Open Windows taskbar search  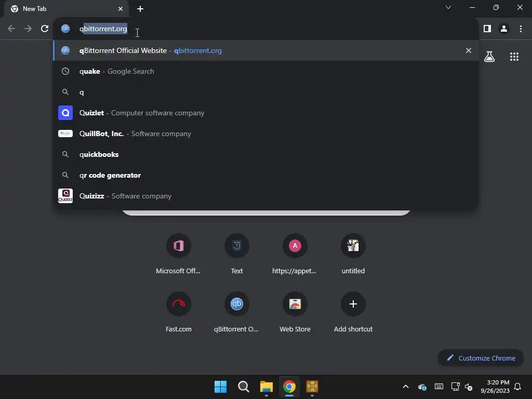pyautogui.click(x=243, y=387)
